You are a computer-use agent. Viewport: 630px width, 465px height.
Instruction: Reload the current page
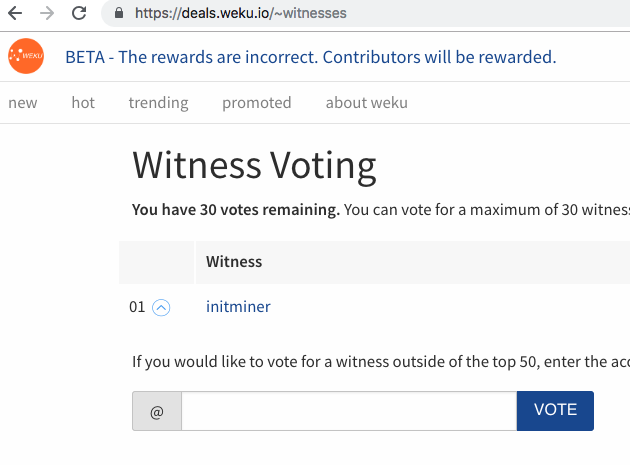point(79,14)
